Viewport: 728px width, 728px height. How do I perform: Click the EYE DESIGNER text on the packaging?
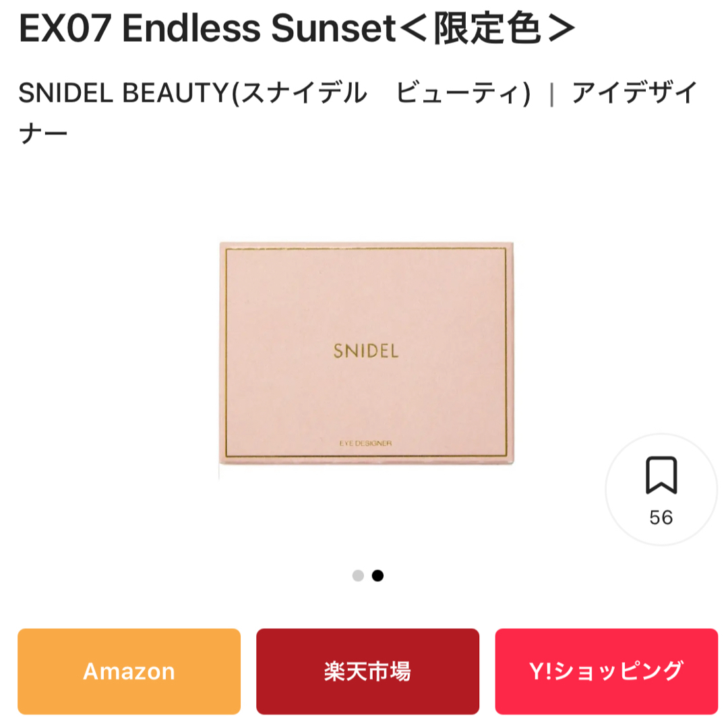(x=365, y=444)
